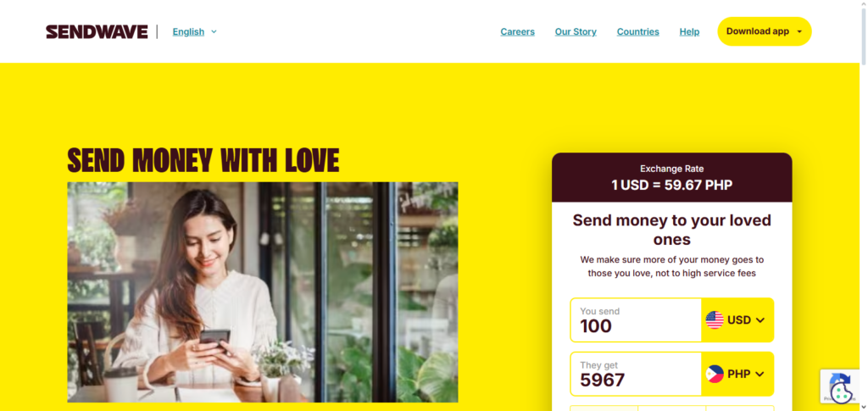Open the Help link
This screenshot has width=868, height=411.
(x=689, y=32)
